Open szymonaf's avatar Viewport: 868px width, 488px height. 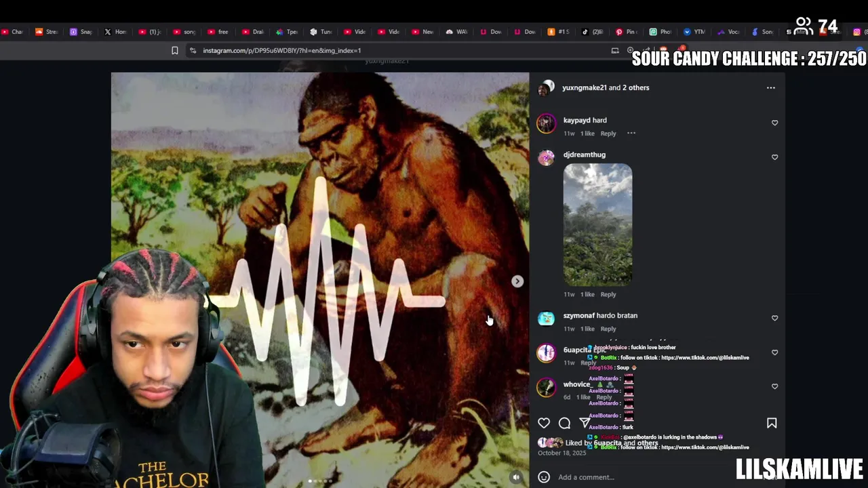pos(547,318)
